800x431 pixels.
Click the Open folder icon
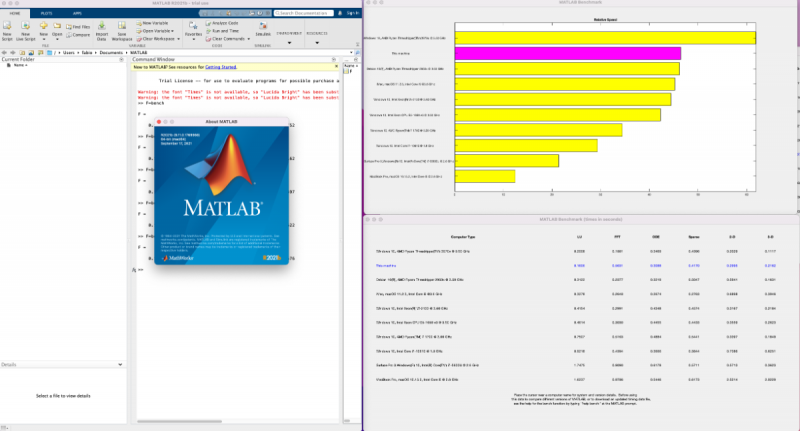(x=57, y=26)
